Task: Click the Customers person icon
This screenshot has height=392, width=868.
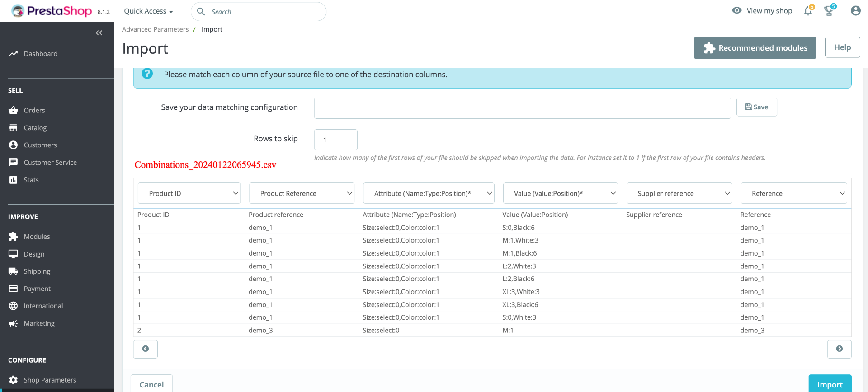Action: coord(13,145)
